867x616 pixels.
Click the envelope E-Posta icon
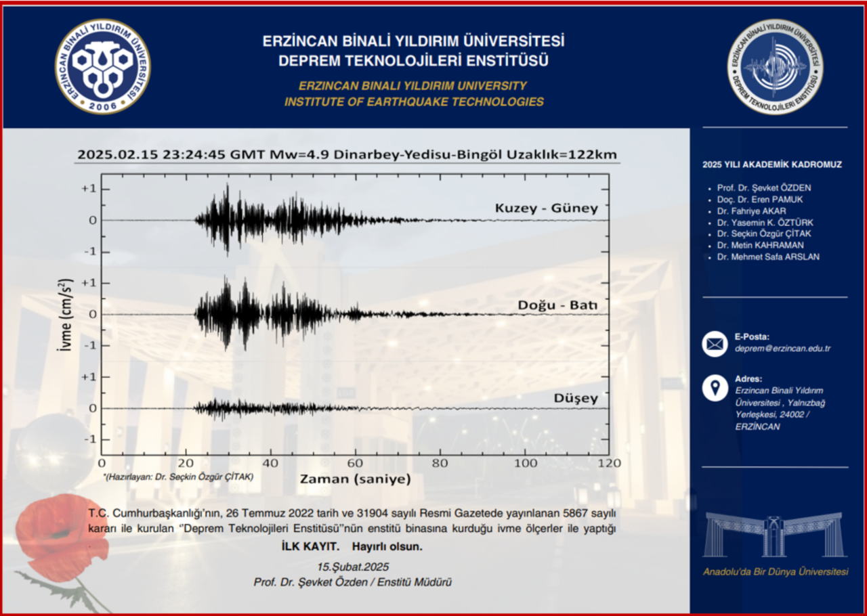coord(715,343)
